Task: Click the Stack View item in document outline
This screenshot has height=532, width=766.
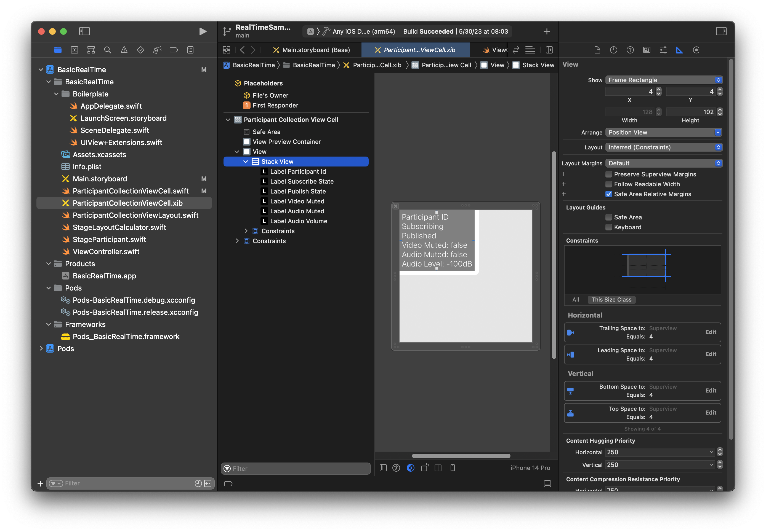Action: 278,162
